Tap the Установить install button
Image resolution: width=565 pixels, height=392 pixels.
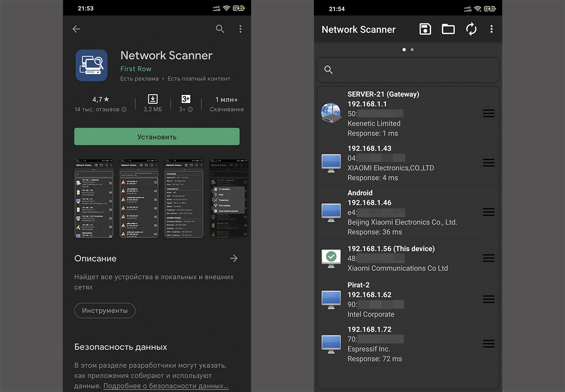pyautogui.click(x=157, y=136)
